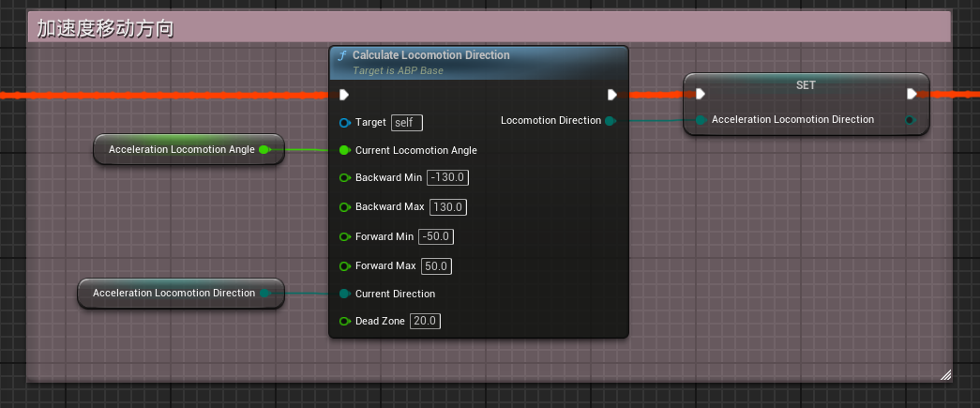Click the Calculate Locomotion Direction output exec pin
Image resolution: width=980 pixels, height=408 pixels.
[612, 95]
